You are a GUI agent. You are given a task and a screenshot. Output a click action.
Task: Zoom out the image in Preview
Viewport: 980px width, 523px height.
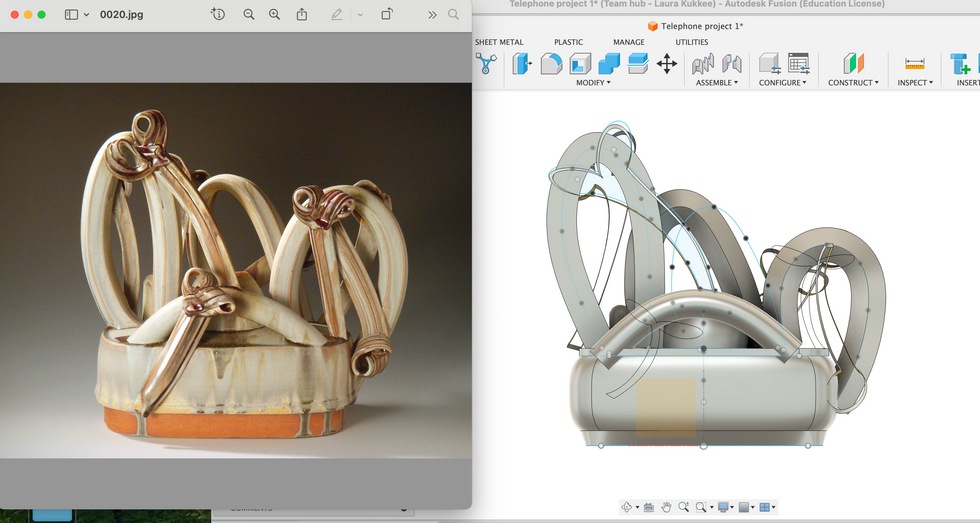pos(249,14)
